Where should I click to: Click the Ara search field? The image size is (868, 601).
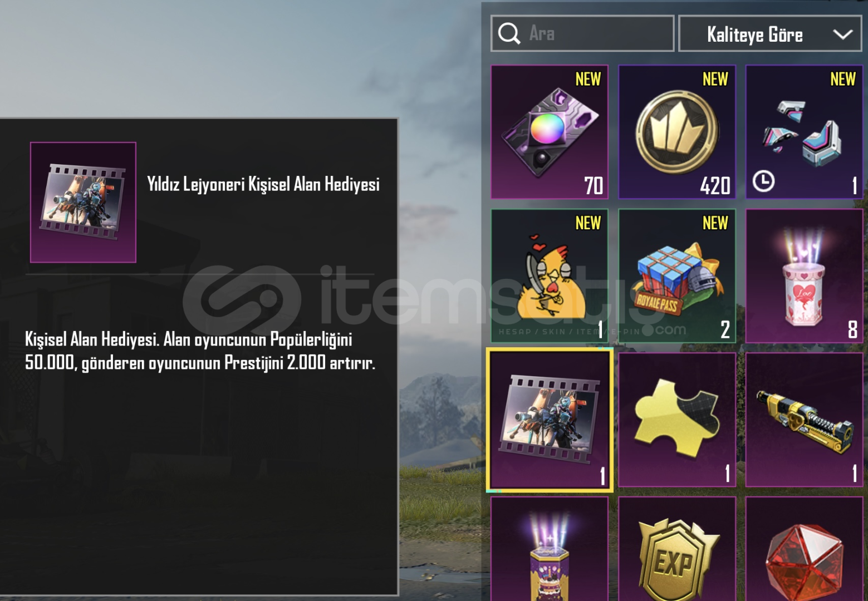click(x=582, y=33)
